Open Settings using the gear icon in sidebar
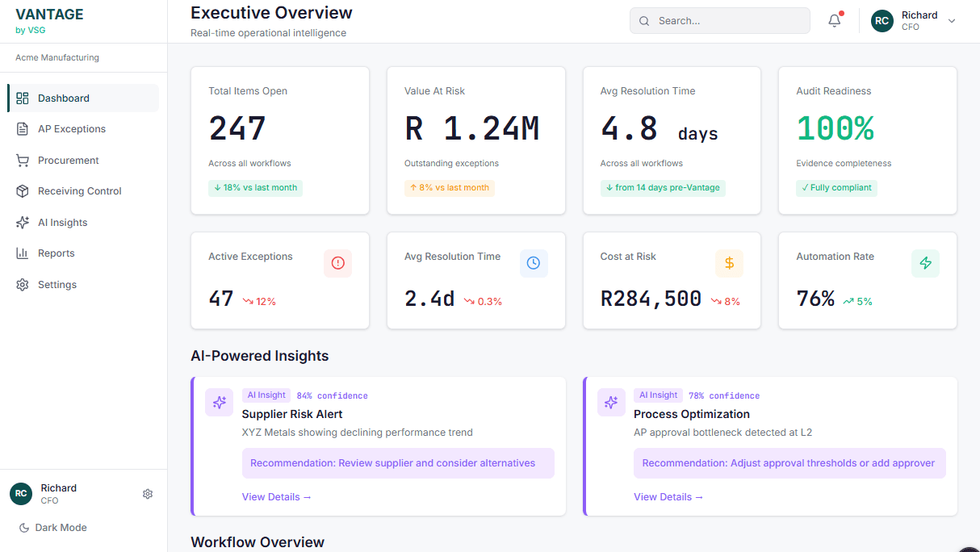The height and width of the screenshot is (552, 980). click(x=24, y=284)
